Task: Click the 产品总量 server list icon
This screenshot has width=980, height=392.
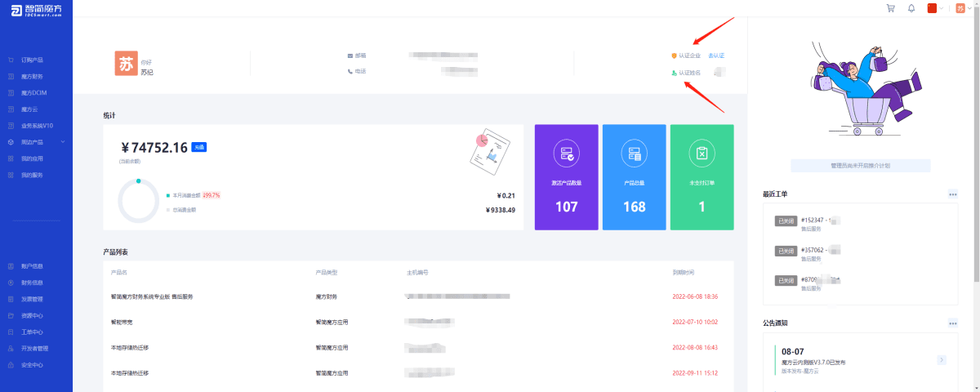Action: [x=634, y=154]
